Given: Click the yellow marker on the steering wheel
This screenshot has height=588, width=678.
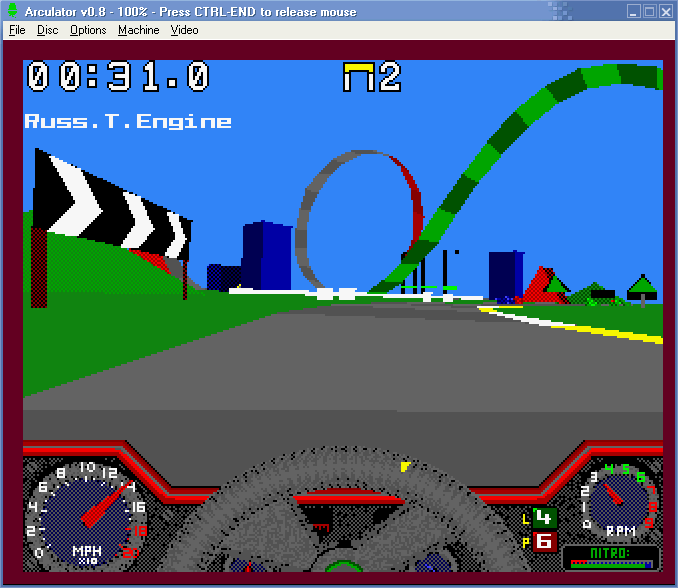Looking at the screenshot, I should 405,466.
